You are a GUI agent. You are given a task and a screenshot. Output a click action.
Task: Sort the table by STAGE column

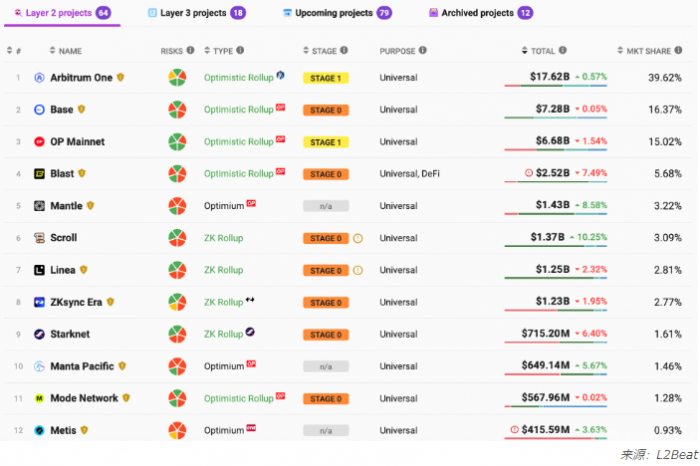click(x=320, y=51)
